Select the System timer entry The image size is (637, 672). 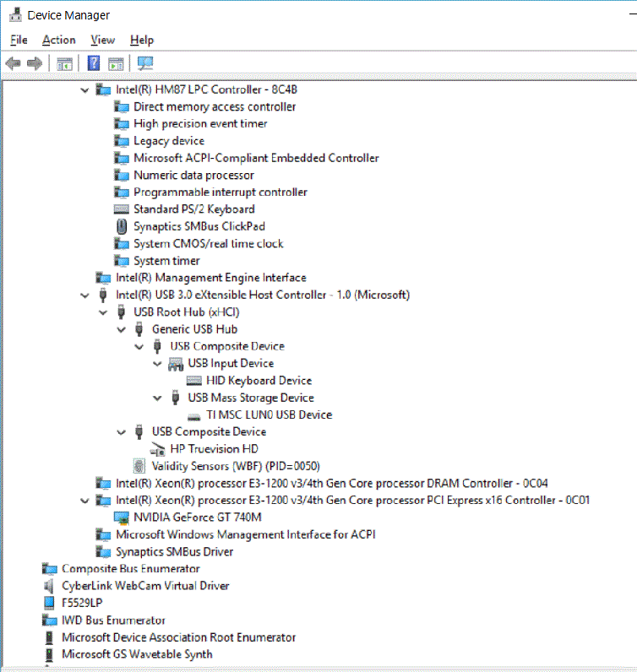166,261
